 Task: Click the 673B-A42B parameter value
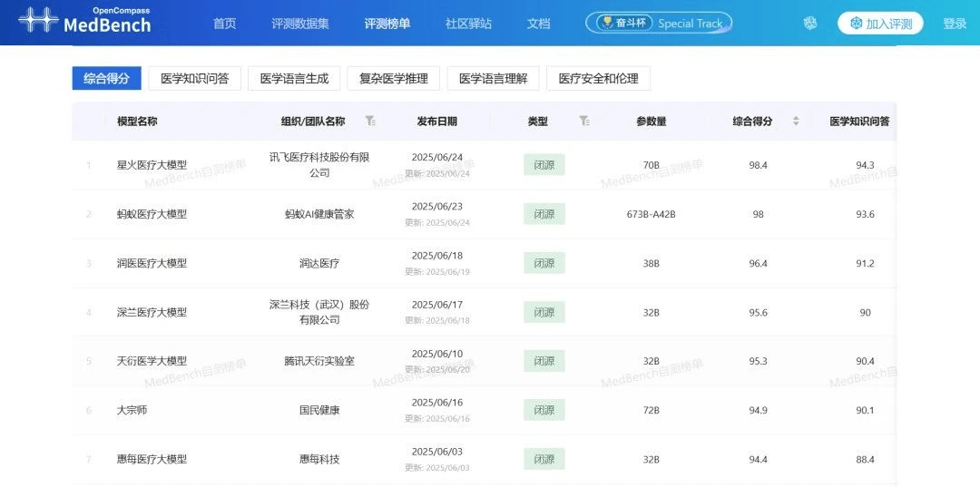[x=652, y=214]
